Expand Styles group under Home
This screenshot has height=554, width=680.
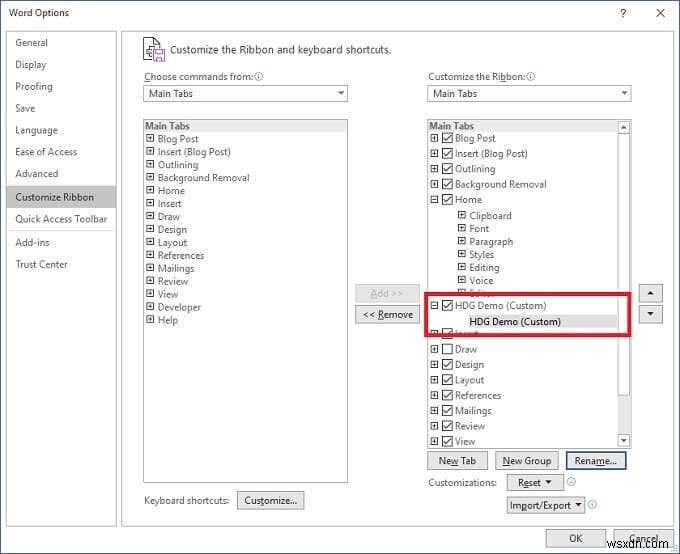tap(462, 254)
